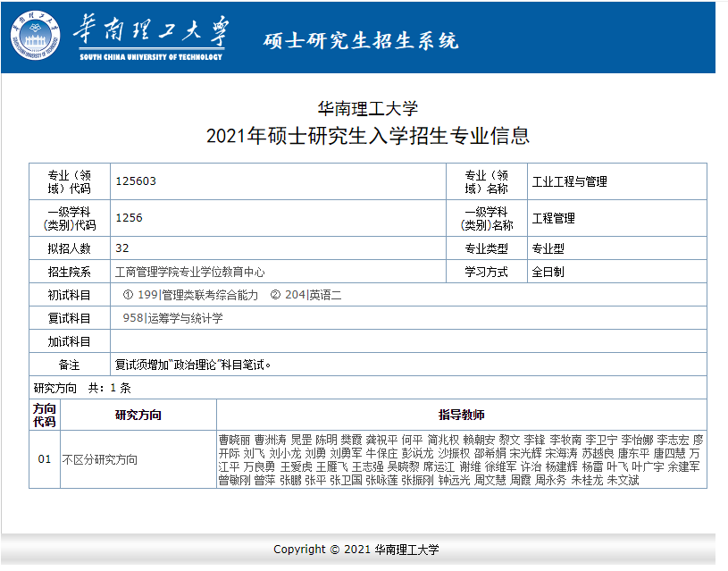This screenshot has height=571, width=728.
Task: Select the discipline code value 1256
Action: coord(129,218)
